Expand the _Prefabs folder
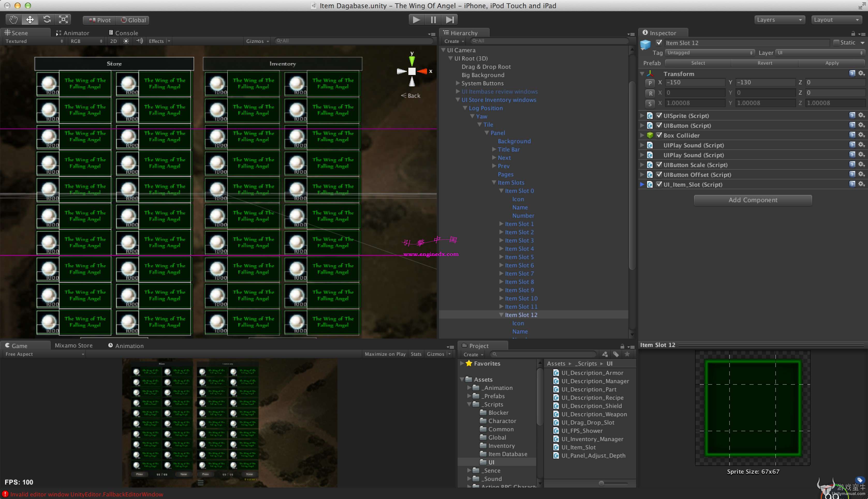This screenshot has height=499, width=868. point(469,396)
